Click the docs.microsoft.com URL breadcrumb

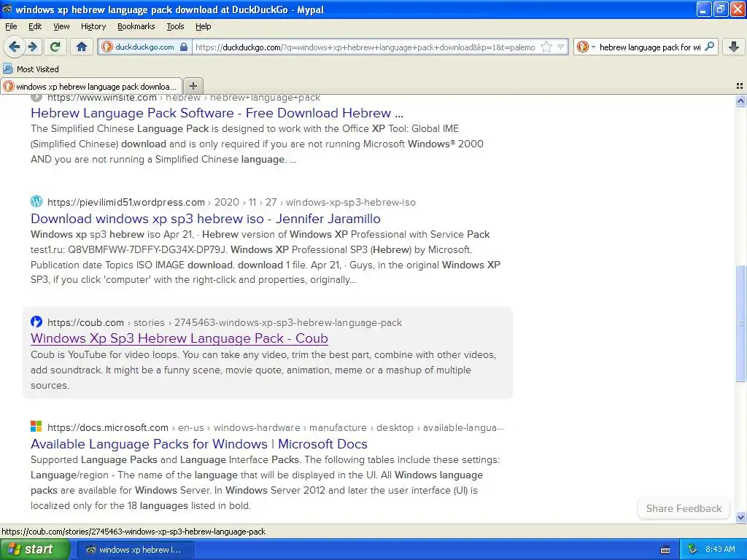275,427
